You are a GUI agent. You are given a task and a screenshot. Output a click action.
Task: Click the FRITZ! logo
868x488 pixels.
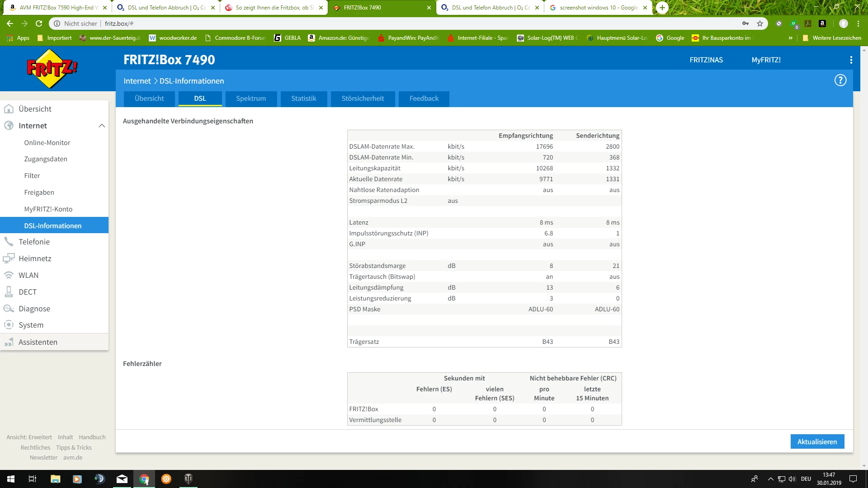pyautogui.click(x=52, y=69)
